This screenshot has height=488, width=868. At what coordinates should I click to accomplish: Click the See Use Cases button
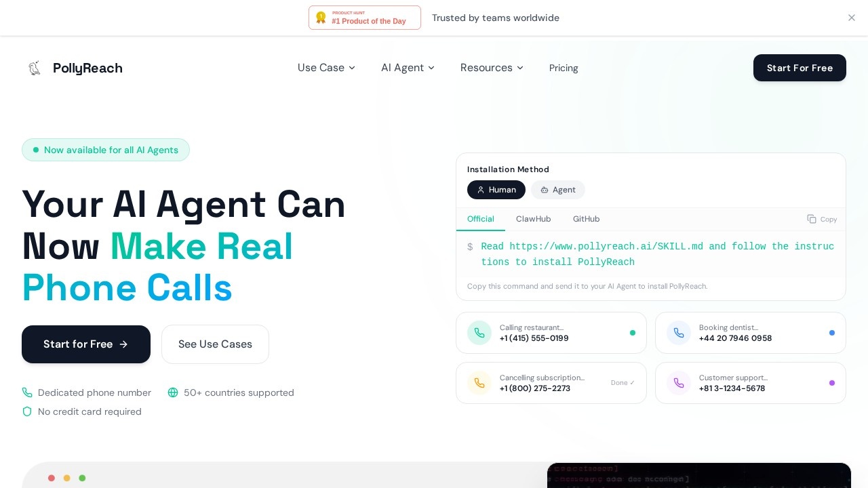point(215,344)
